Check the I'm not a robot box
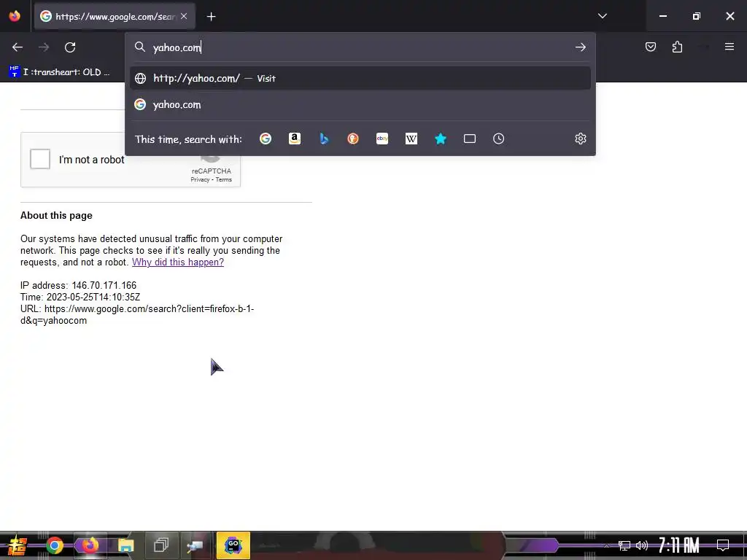The width and height of the screenshot is (747, 560). pos(40,159)
